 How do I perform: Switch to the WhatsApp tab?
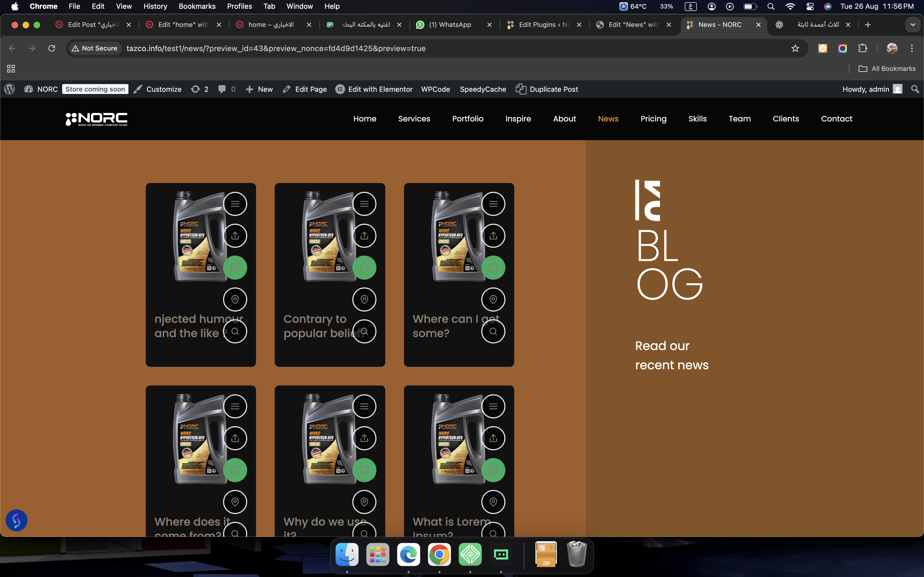click(x=449, y=25)
